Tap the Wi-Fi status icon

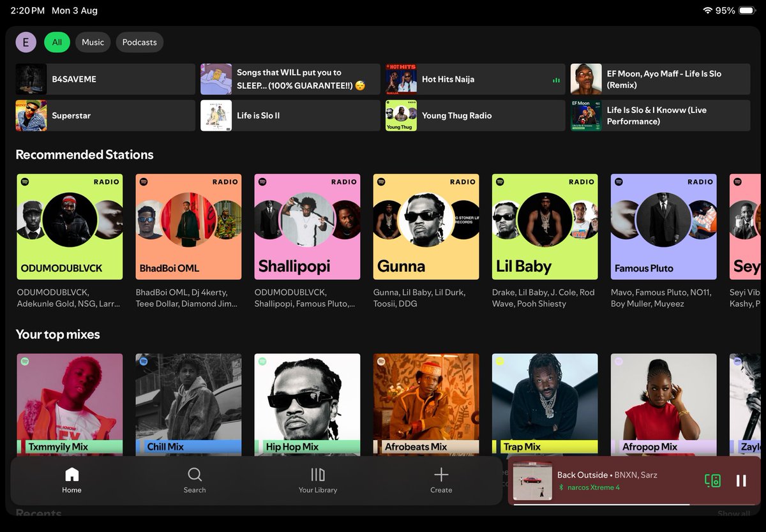tap(707, 11)
